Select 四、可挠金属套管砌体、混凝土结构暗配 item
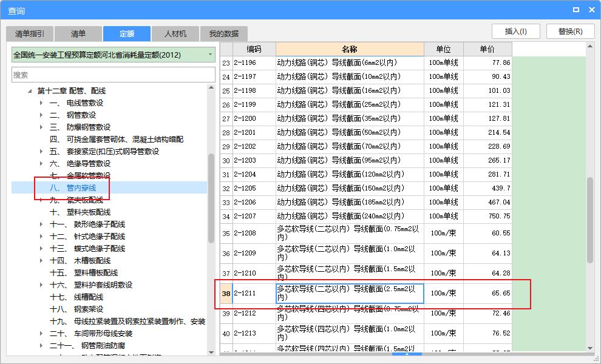The height and width of the screenshot is (364, 601). [117, 139]
